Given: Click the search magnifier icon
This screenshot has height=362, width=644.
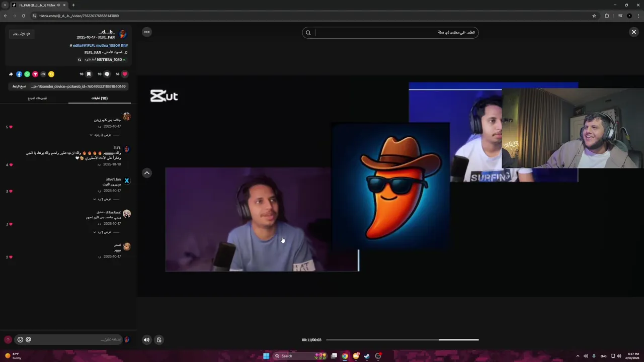Looking at the screenshot, I should (x=308, y=33).
